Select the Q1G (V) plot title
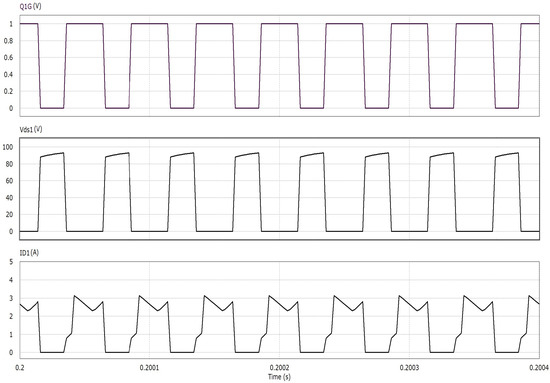The height and width of the screenshot is (383, 550). [30, 6]
